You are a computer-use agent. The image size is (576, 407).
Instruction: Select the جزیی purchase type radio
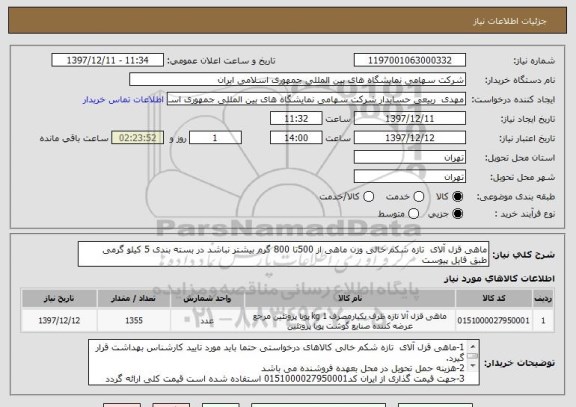coord(457,213)
